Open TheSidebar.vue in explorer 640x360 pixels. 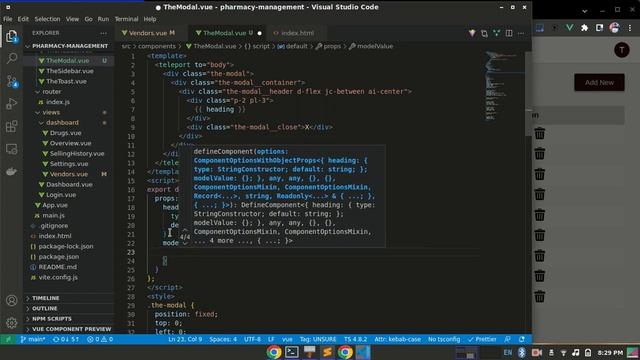tap(70, 71)
